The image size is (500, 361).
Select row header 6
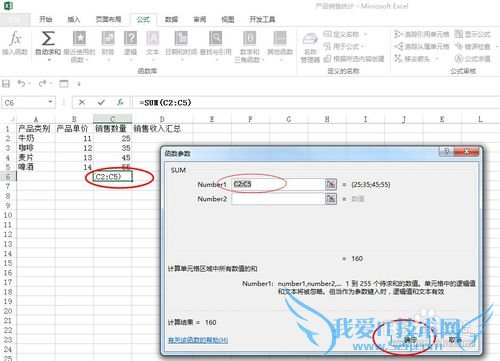tap(8, 177)
